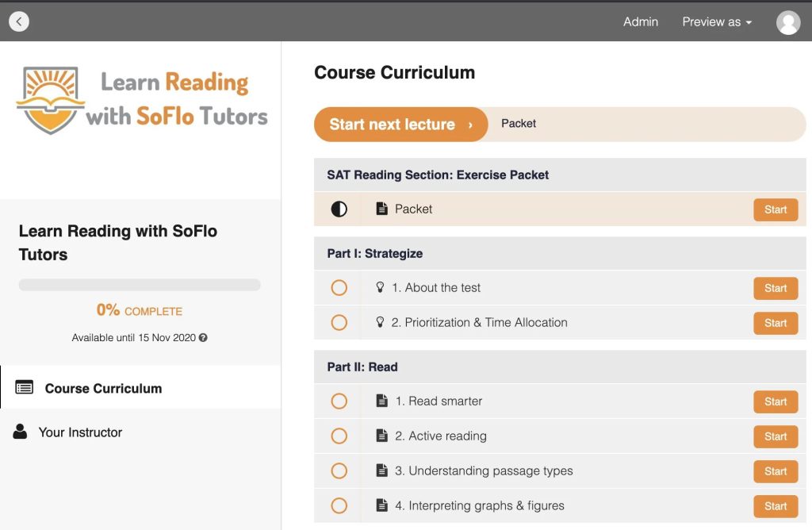Click the Course Curriculum list icon

(25, 387)
